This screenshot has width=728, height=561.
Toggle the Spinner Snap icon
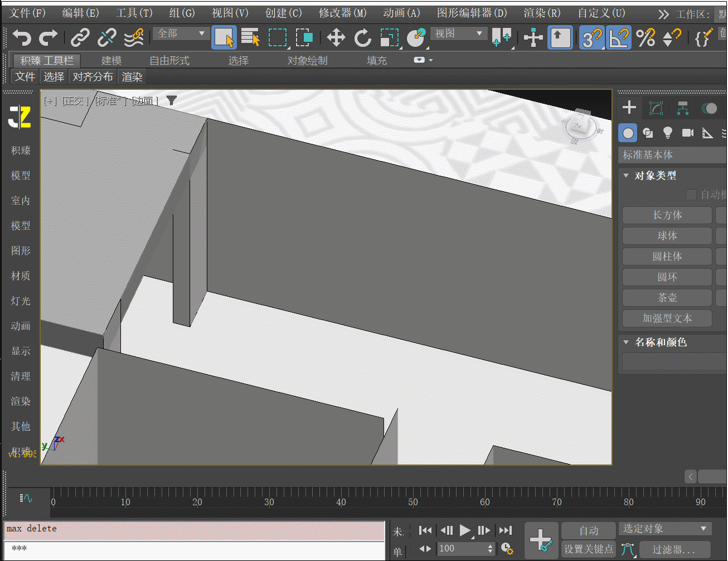[x=672, y=38]
